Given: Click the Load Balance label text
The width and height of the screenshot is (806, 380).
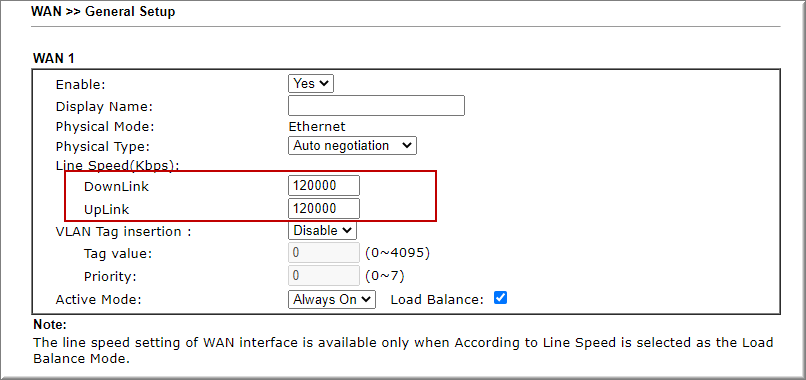Looking at the screenshot, I should (x=437, y=300).
